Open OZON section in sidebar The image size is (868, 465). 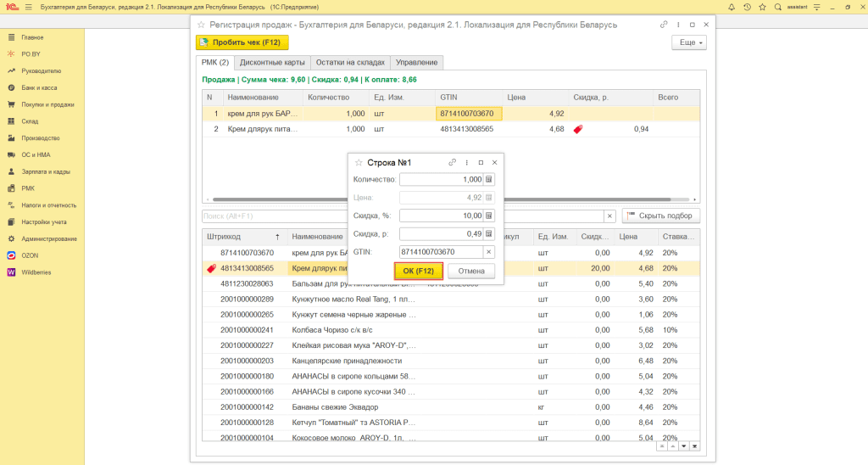[30, 255]
